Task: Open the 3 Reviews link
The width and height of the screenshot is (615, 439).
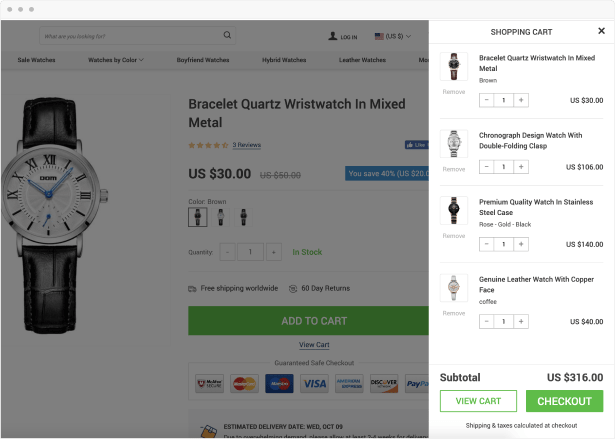Action: [x=247, y=145]
